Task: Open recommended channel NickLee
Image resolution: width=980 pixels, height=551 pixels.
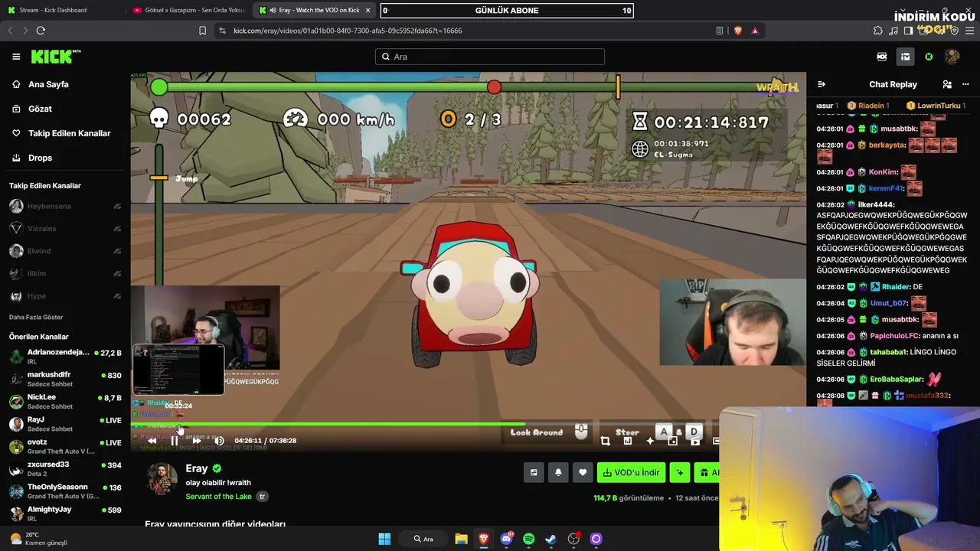Action: pos(65,401)
